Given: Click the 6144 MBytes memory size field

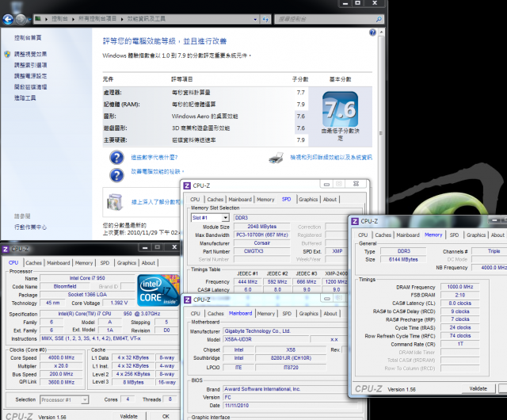Looking at the screenshot, I should point(403,259).
